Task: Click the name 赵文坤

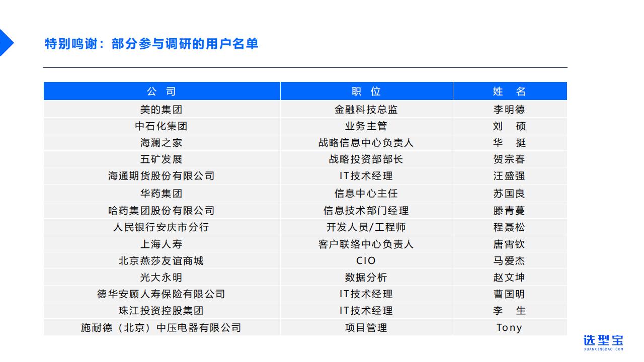Action: point(510,277)
